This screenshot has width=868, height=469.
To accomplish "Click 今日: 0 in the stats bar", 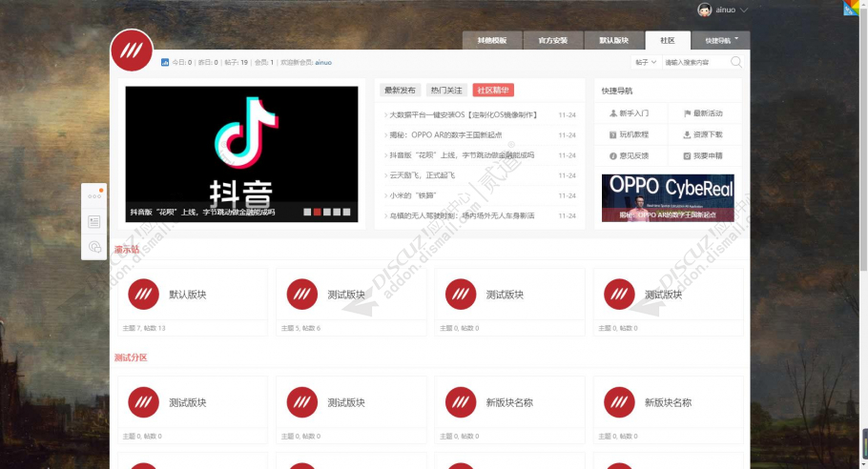I will coord(182,63).
